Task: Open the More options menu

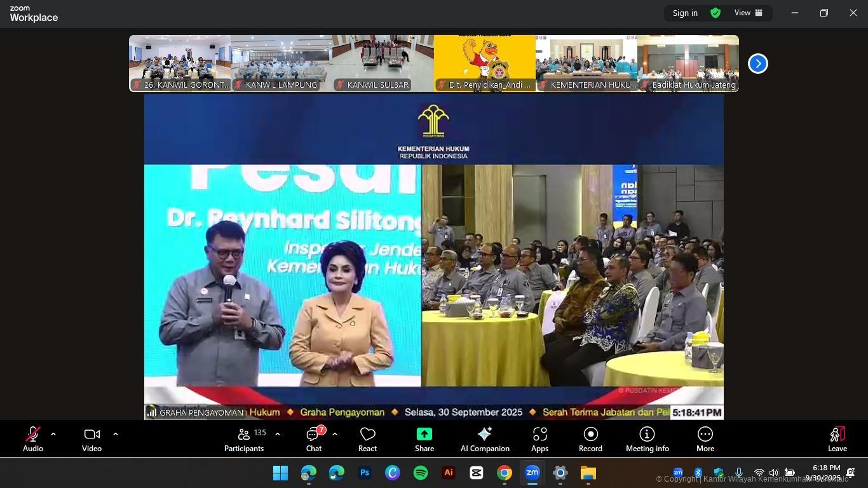Action: coord(705,439)
